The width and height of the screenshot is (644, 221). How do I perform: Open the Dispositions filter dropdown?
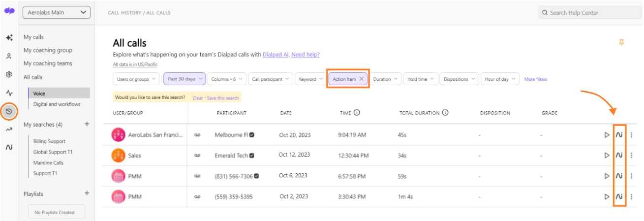[459, 79]
